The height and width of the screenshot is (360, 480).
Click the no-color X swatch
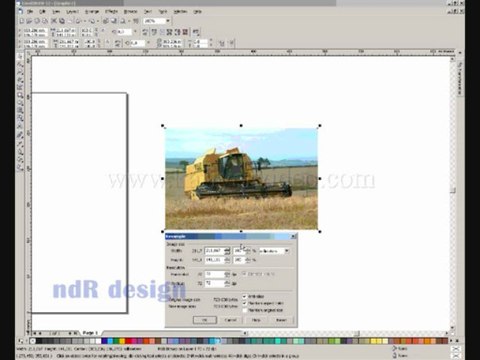(x=33, y=341)
